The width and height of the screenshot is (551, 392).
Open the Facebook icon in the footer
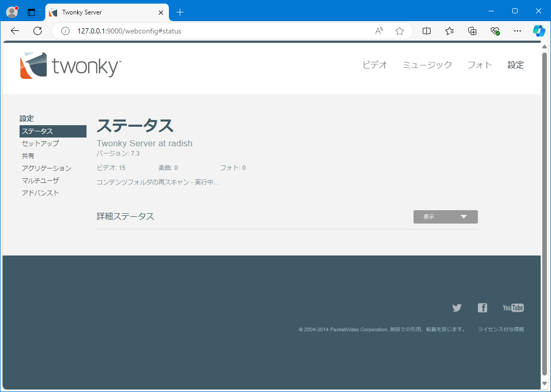click(483, 308)
